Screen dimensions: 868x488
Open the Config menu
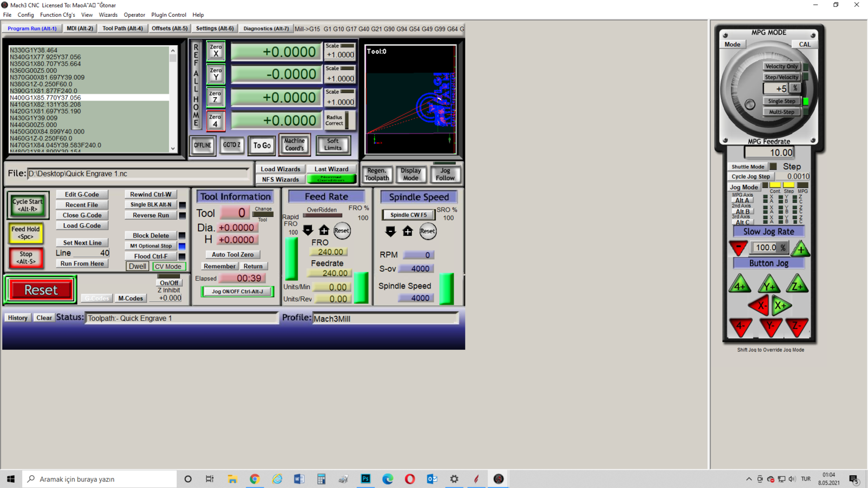(x=25, y=15)
